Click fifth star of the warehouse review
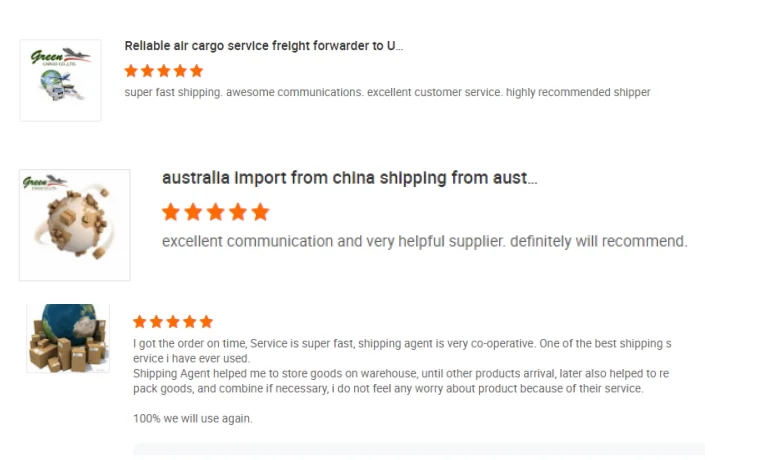The image size is (760, 460). pyautogui.click(x=206, y=322)
